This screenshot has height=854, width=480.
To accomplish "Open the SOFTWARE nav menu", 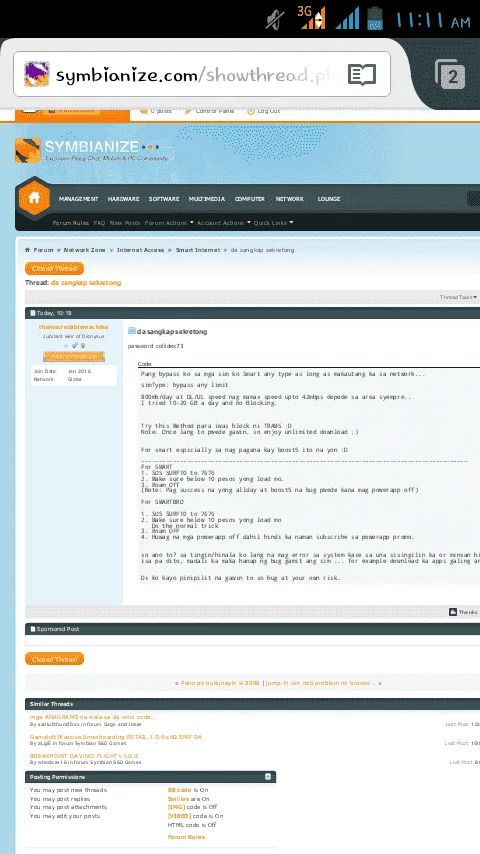I will 164,199.
